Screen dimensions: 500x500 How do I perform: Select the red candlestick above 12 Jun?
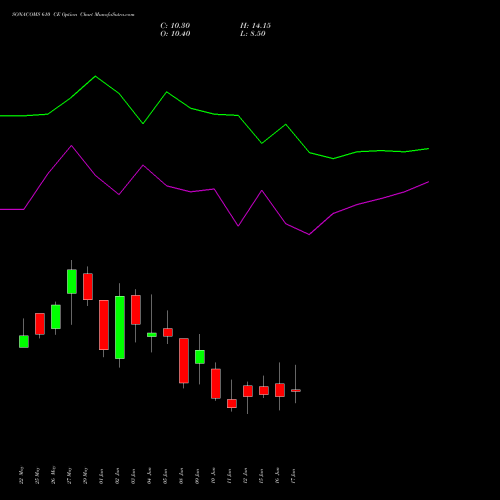(248, 391)
